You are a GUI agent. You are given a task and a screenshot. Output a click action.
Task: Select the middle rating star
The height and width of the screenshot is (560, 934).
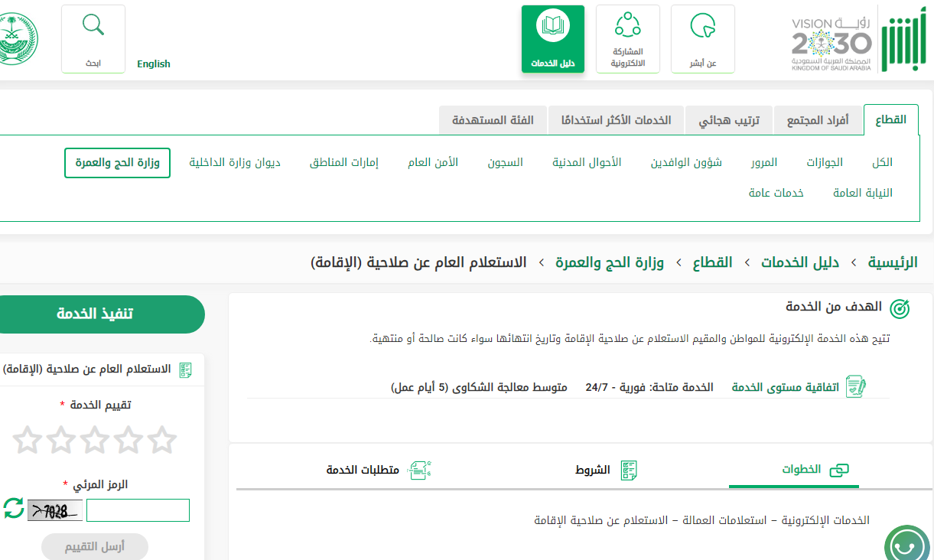pos(94,440)
